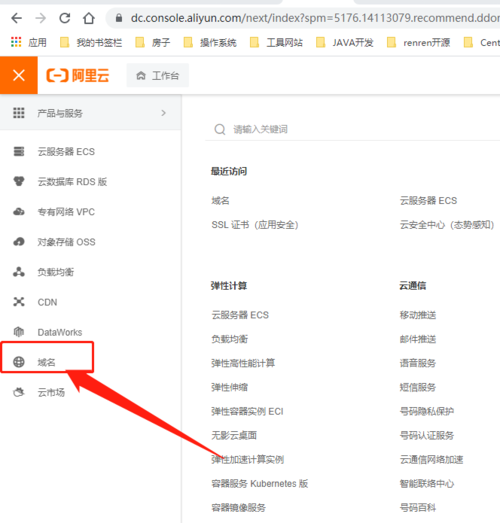The image size is (500, 523).
Task: Click the 云数据库 RDS 版 sidebar icon
Action: click(x=19, y=181)
